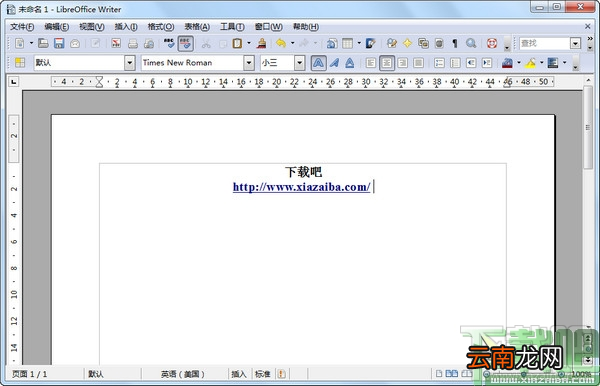Expand the Table dropdown arrow
This screenshot has height=386, width=600.
(359, 43)
